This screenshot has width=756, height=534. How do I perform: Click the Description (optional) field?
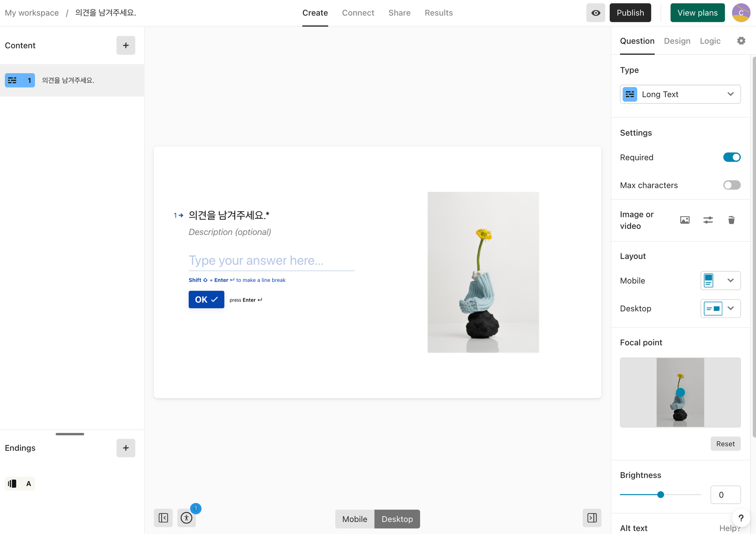(x=230, y=232)
